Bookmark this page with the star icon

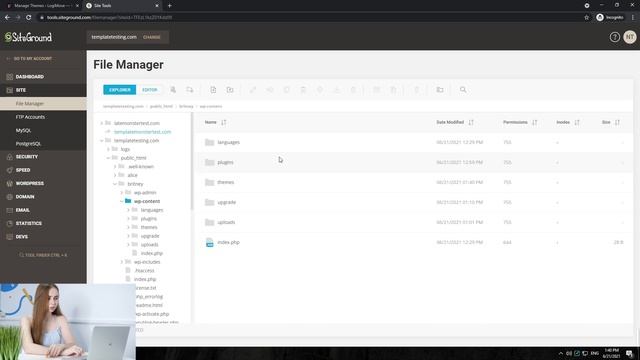[587, 18]
